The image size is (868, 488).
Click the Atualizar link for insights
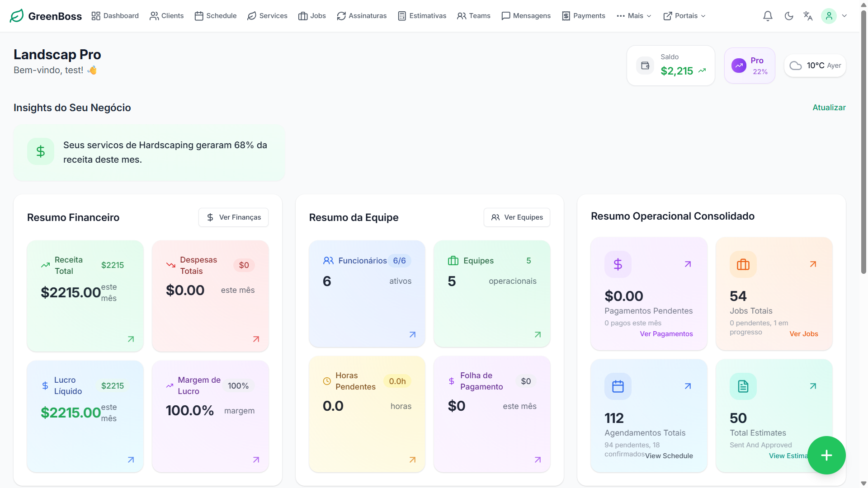(x=829, y=108)
